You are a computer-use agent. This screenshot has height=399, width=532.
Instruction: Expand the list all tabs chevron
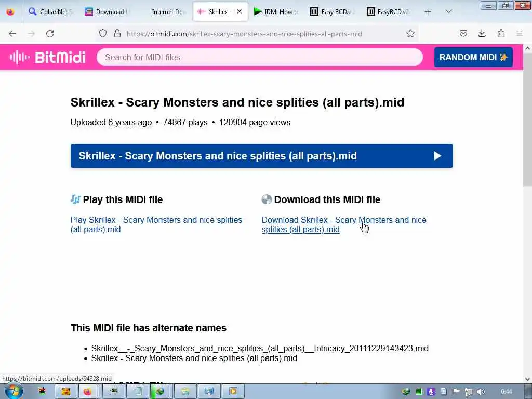[x=448, y=12]
